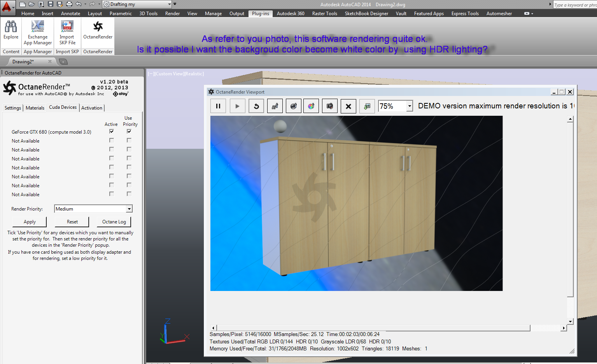This screenshot has height=364, width=597.
Task: Click the auto-focus picker icon
Action: (x=275, y=106)
